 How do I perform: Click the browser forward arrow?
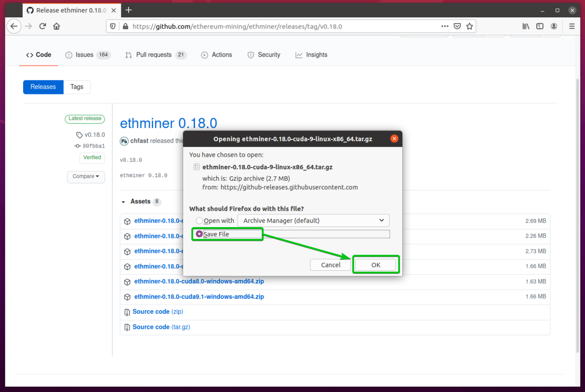click(x=29, y=26)
